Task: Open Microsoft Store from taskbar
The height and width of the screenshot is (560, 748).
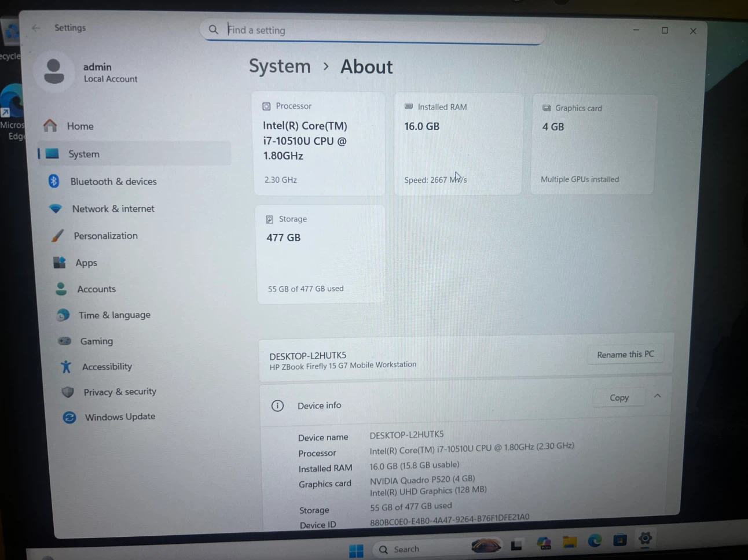Action: pyautogui.click(x=620, y=540)
